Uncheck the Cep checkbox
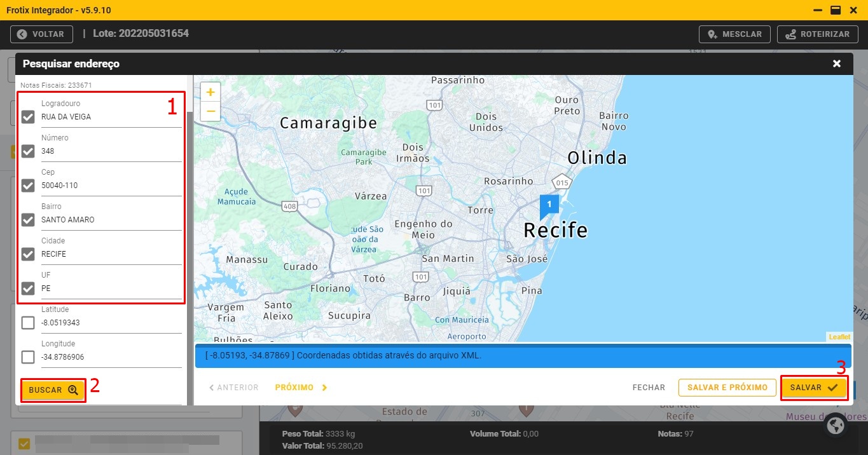Screen dimensions: 868x455 [28, 186]
